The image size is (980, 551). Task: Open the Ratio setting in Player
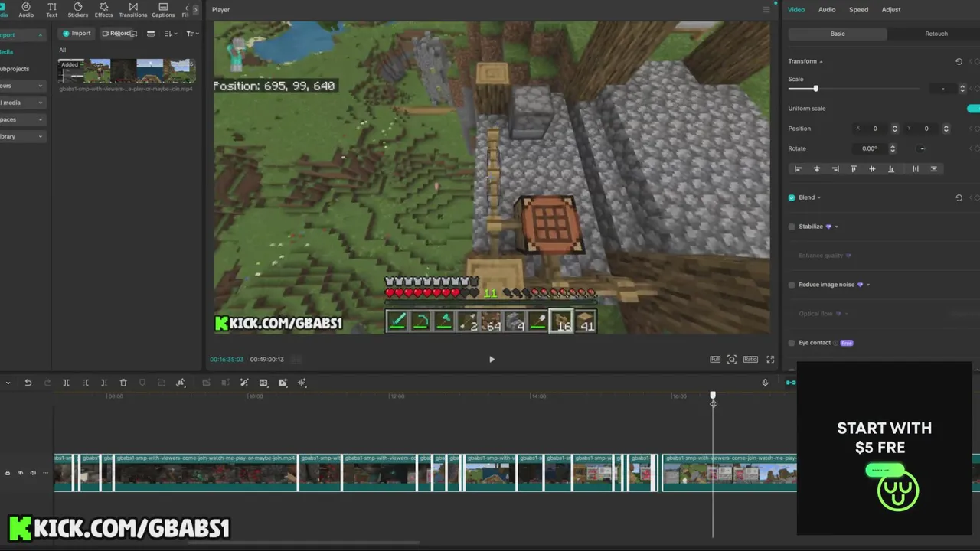pos(750,359)
